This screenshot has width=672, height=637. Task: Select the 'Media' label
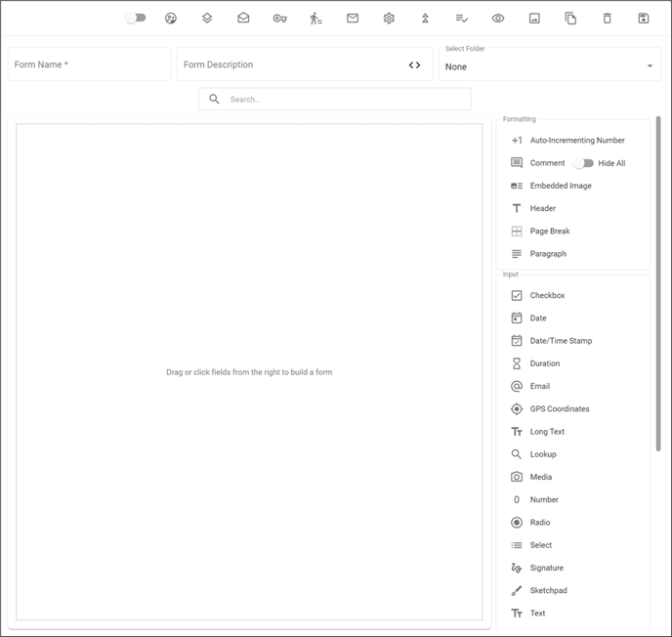coord(541,477)
